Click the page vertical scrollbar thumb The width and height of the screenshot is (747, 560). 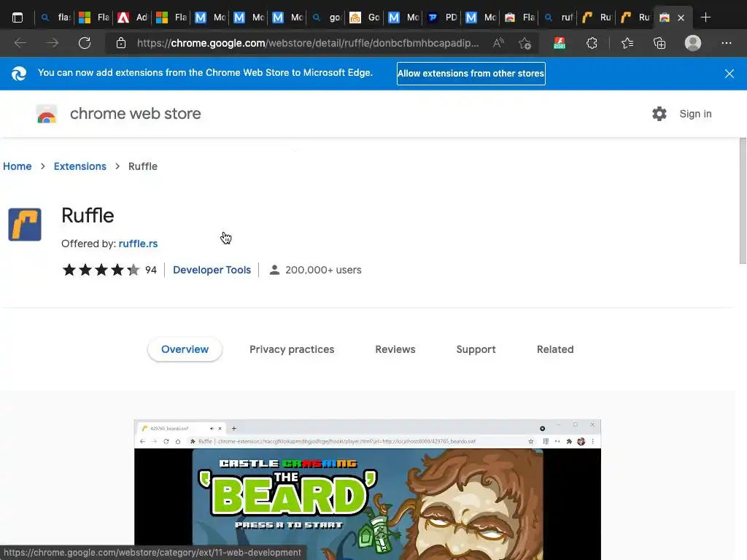743,201
